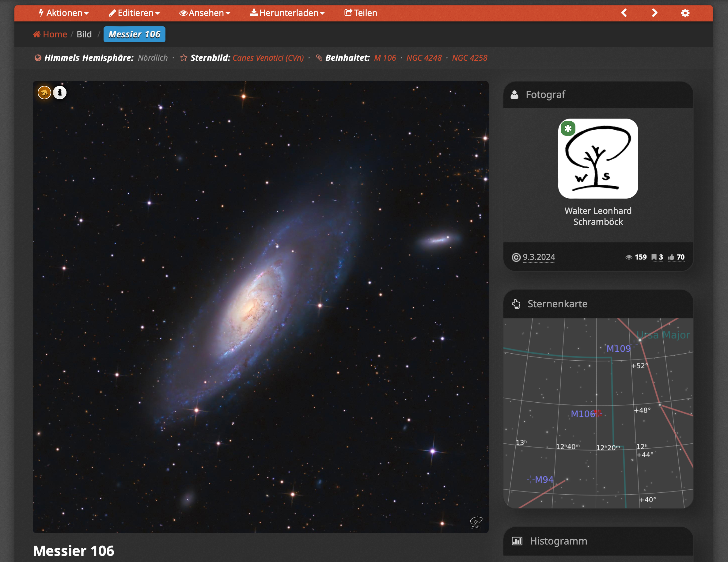This screenshot has width=728, height=562.
Task: Click the 9.3.2024 publication date
Action: [539, 257]
